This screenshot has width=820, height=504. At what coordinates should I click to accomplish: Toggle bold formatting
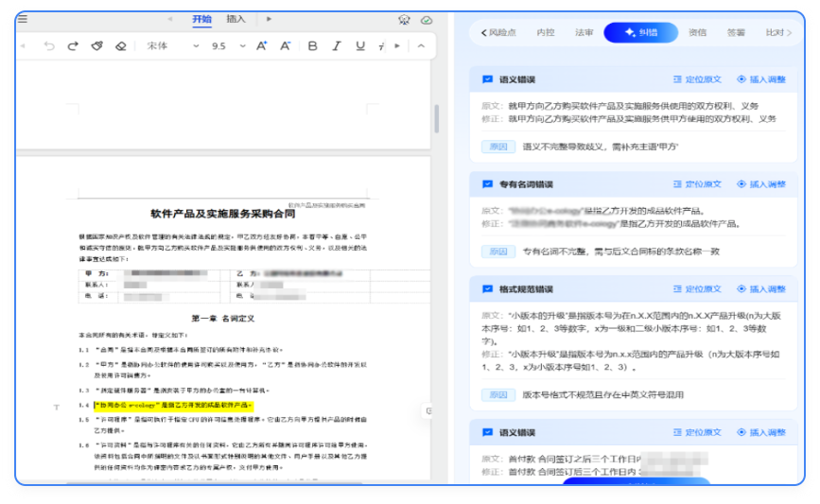(x=313, y=46)
